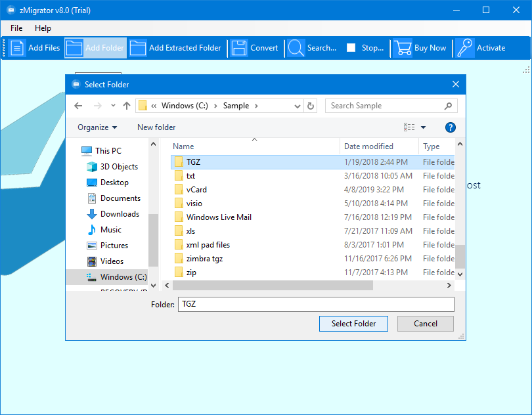The height and width of the screenshot is (415, 532).
Task: Close the Select Folder dialog
Action: (x=456, y=84)
